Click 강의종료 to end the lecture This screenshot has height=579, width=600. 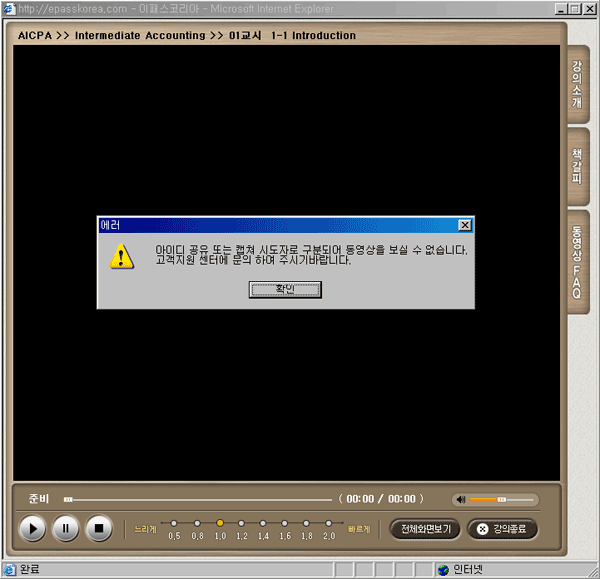(505, 529)
